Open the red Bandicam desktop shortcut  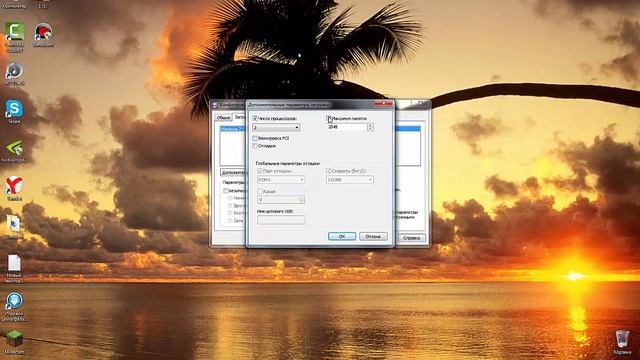(x=43, y=34)
